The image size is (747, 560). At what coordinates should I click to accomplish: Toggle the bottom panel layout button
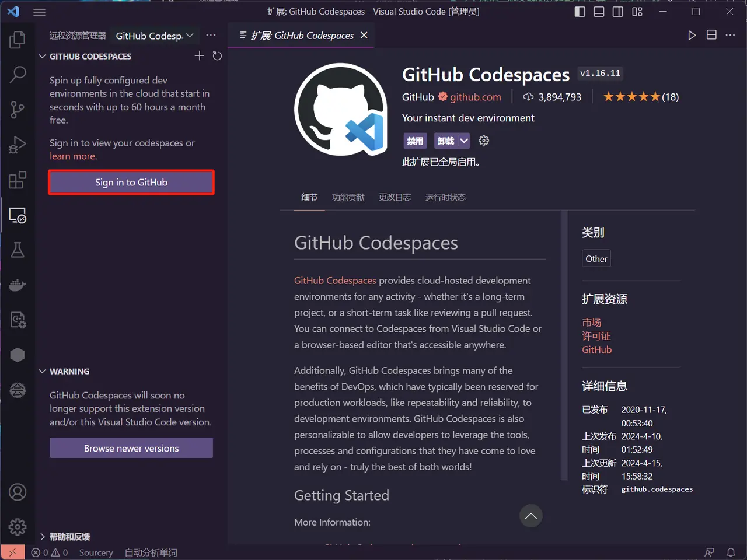click(x=599, y=12)
